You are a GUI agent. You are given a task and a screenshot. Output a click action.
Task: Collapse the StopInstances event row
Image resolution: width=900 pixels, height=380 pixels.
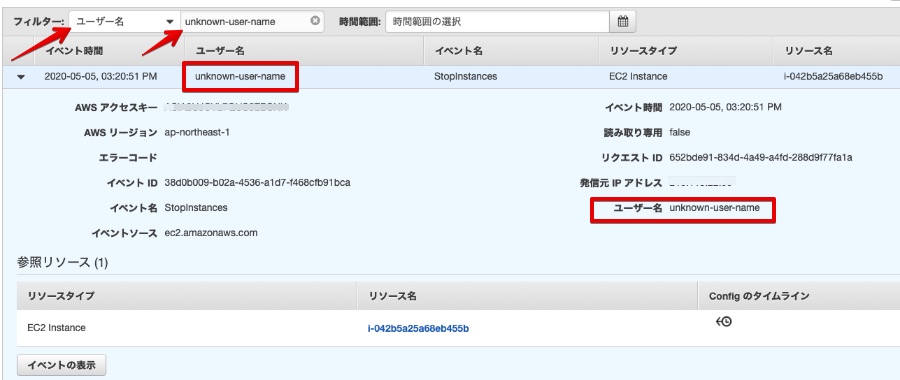(x=21, y=77)
